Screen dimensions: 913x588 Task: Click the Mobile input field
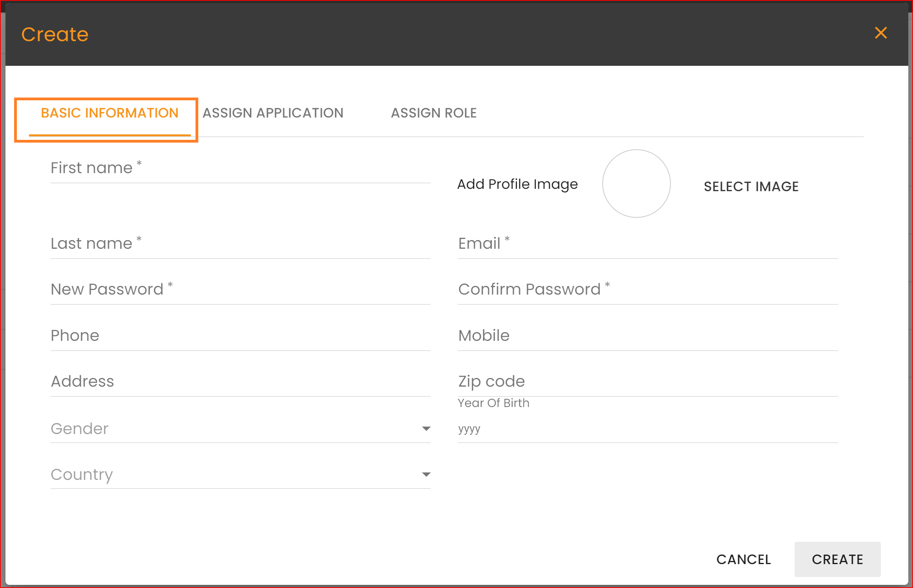pyautogui.click(x=647, y=336)
